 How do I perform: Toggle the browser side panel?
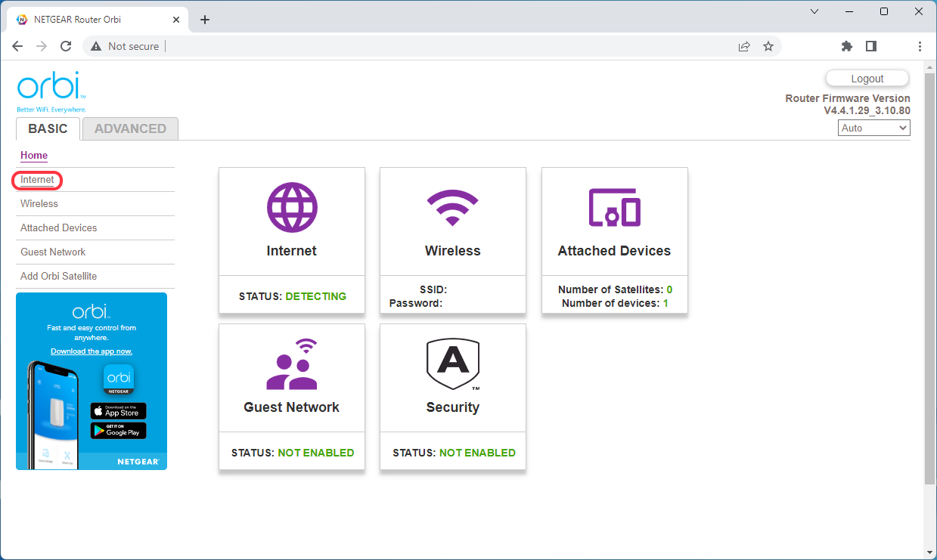click(x=871, y=46)
